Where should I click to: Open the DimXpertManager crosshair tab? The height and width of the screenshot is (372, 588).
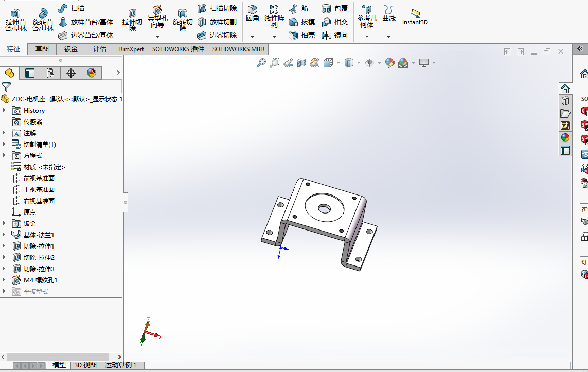tap(71, 73)
